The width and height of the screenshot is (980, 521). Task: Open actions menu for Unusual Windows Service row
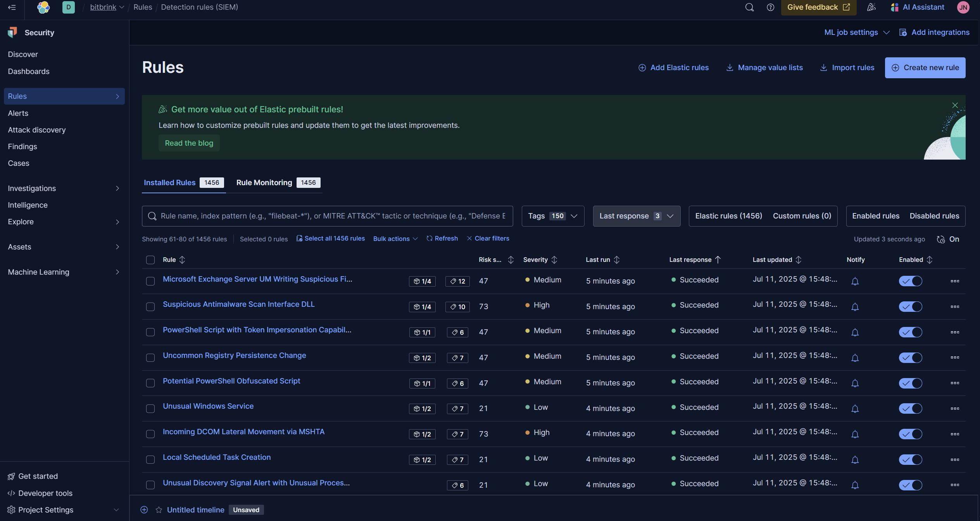(954, 408)
